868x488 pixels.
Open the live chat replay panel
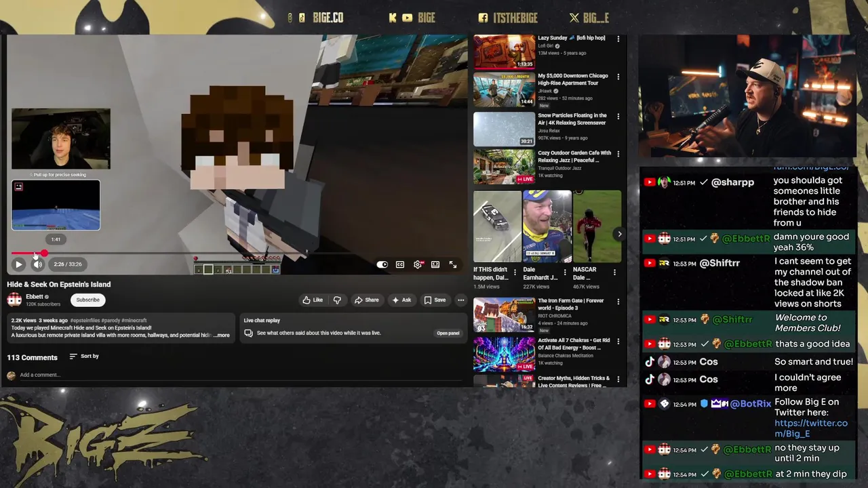click(x=448, y=333)
